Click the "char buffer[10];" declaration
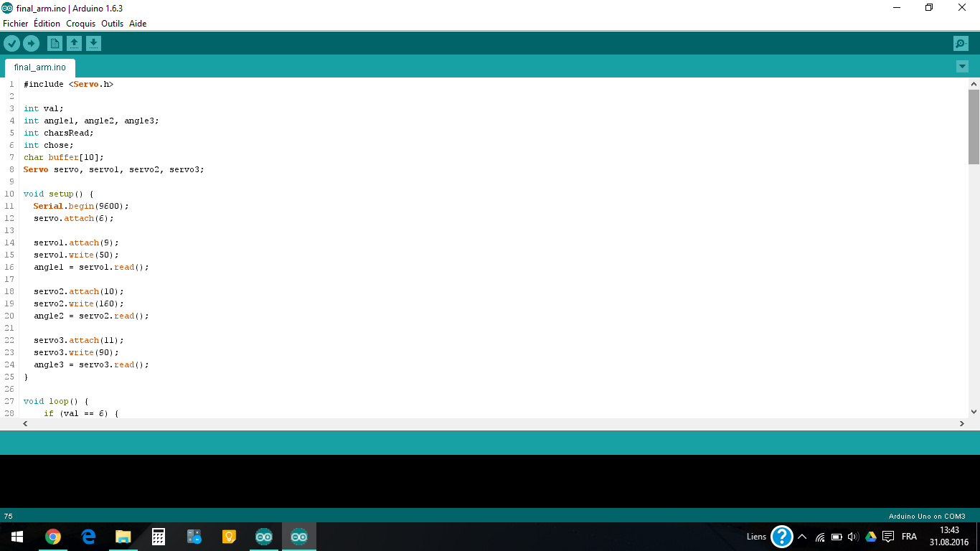Screen dimensions: 980x551 pos(64,157)
